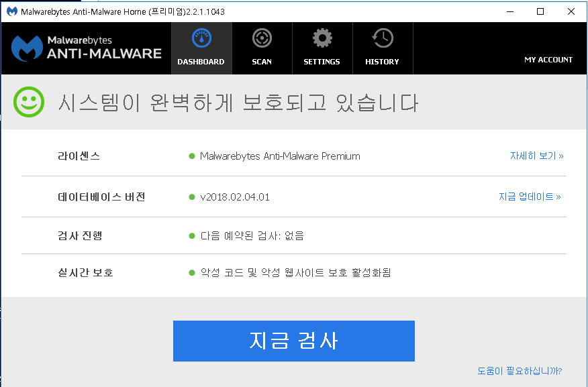Click the green dot beside license status
The image size is (588, 387).
pyautogui.click(x=192, y=156)
